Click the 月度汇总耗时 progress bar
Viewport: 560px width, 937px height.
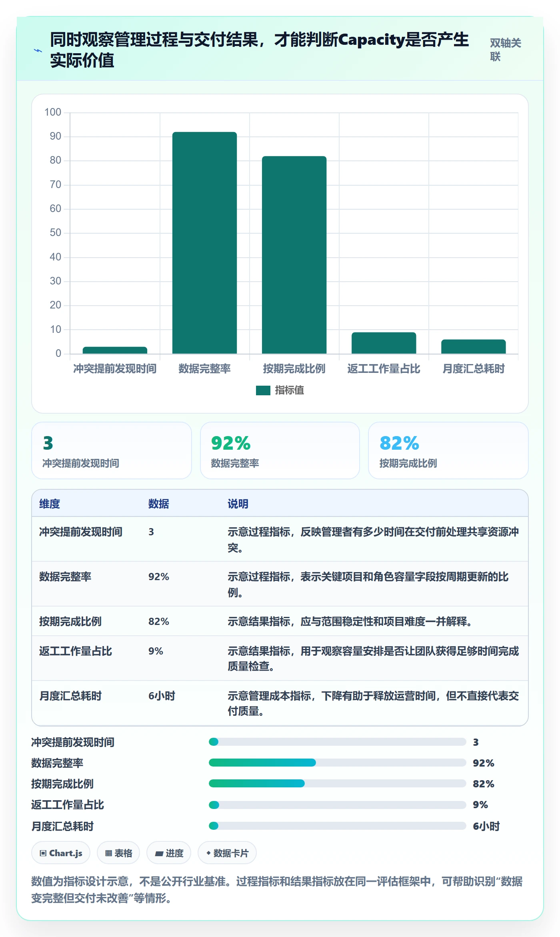coord(337,826)
